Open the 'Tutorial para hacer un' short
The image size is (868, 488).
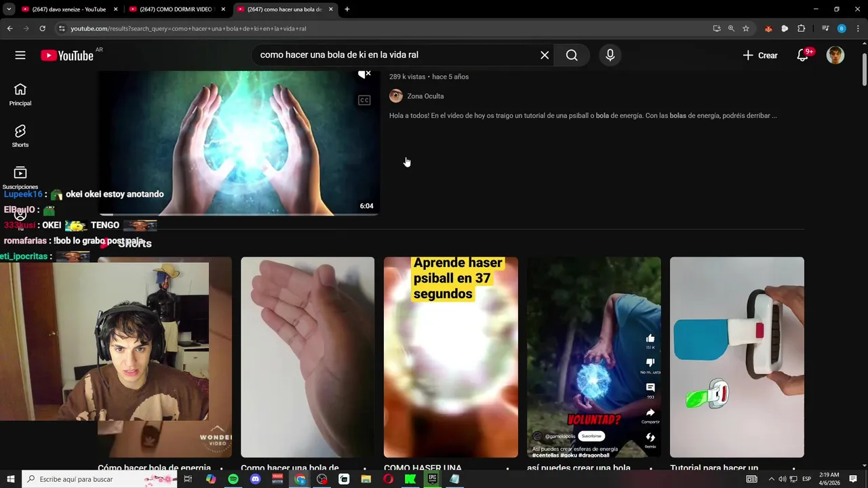pyautogui.click(x=737, y=357)
